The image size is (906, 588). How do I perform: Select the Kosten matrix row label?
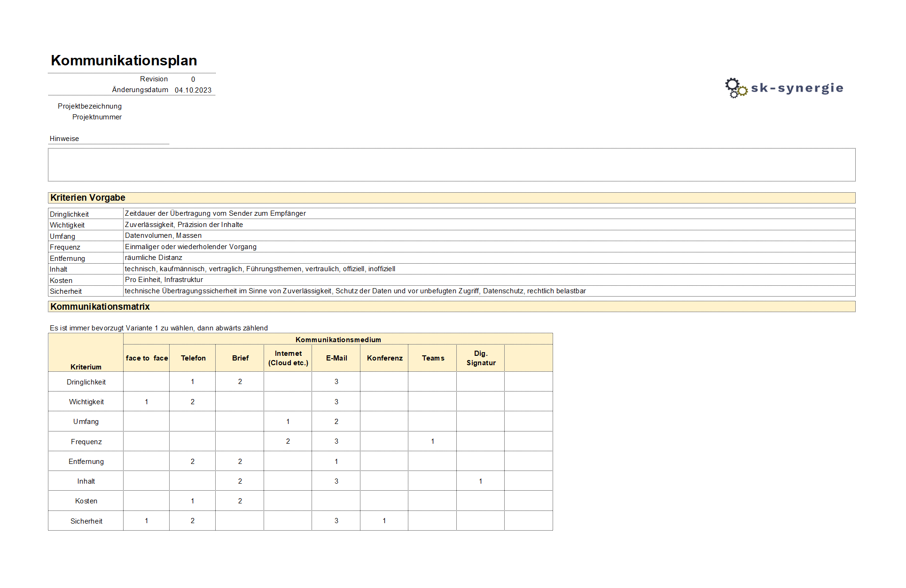click(86, 501)
